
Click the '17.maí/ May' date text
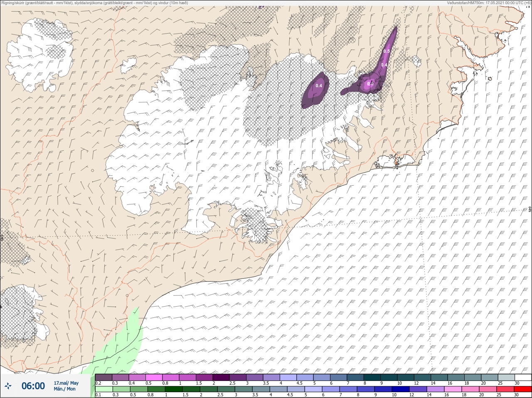tap(66, 383)
